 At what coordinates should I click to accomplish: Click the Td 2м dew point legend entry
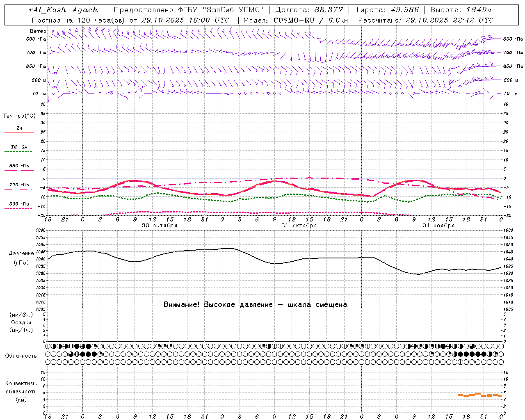19,147
